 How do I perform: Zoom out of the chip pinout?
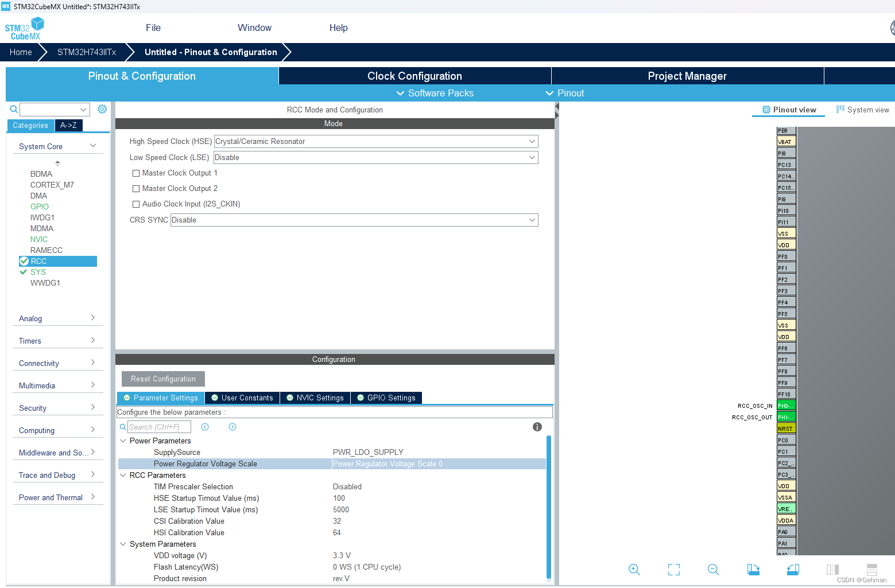click(x=714, y=569)
